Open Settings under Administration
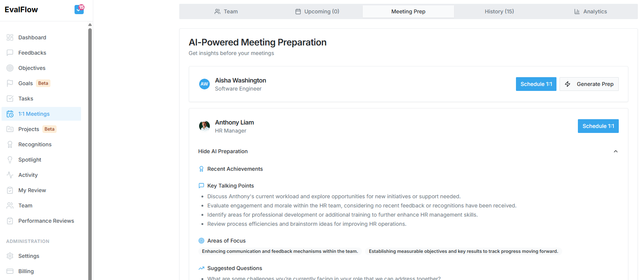Screen dimensions: 644x280 [x=41, y=256]
